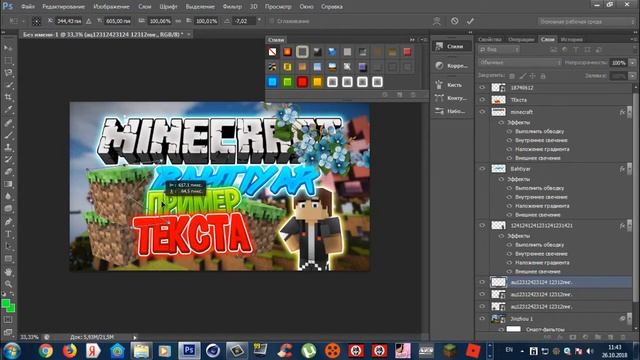Image resolution: width=640 pixels, height=360 pixels.
Task: Click the X position field showing 344,42
Action: [x=68, y=21]
